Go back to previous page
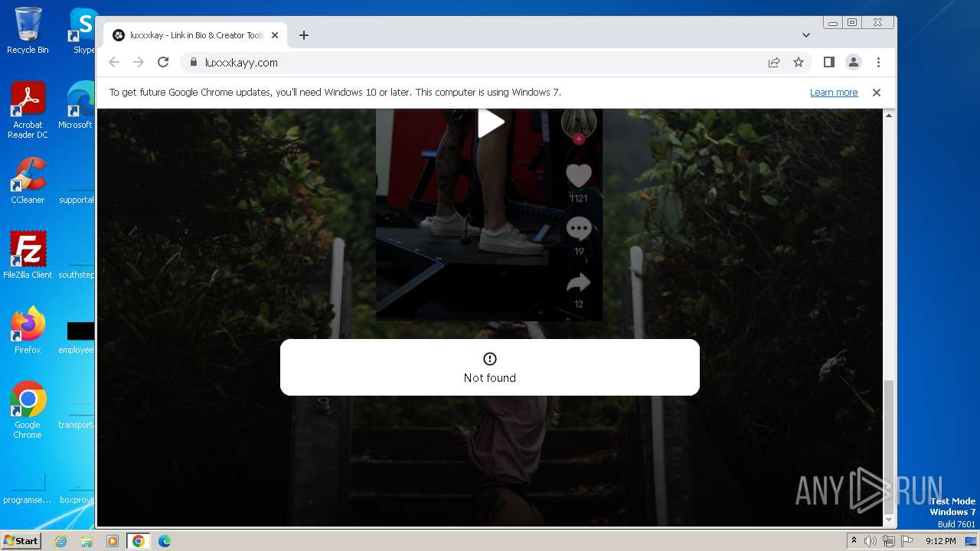 tap(114, 63)
